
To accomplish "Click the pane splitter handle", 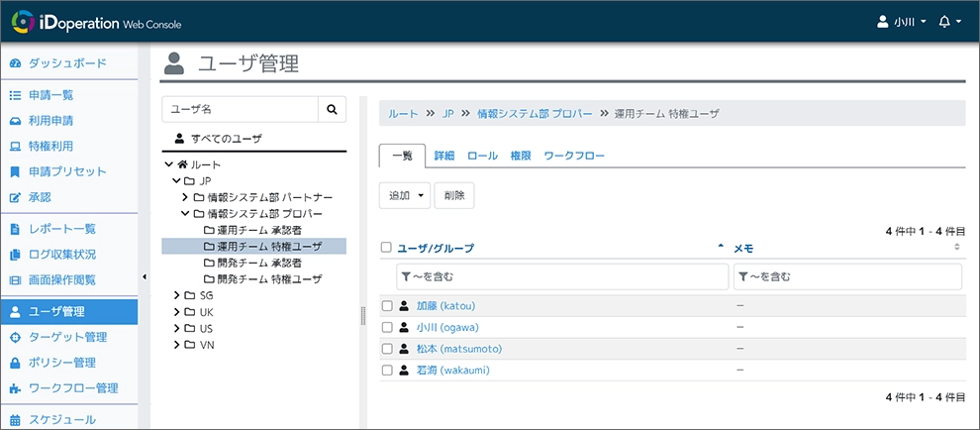I will [x=363, y=316].
